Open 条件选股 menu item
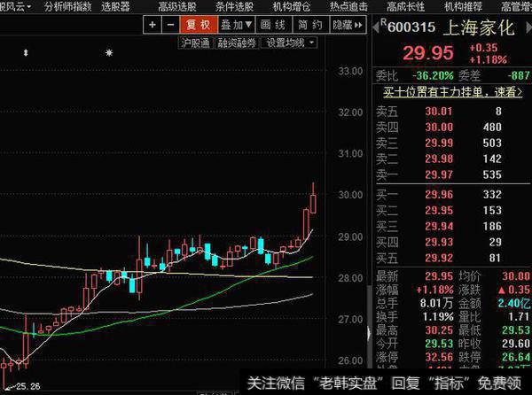The width and height of the screenshot is (532, 395). (x=234, y=6)
